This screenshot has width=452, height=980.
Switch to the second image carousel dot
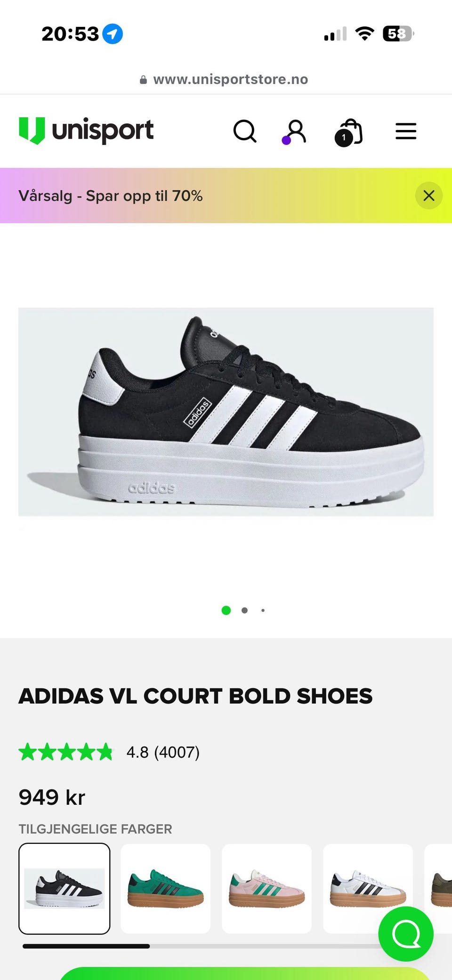click(244, 610)
